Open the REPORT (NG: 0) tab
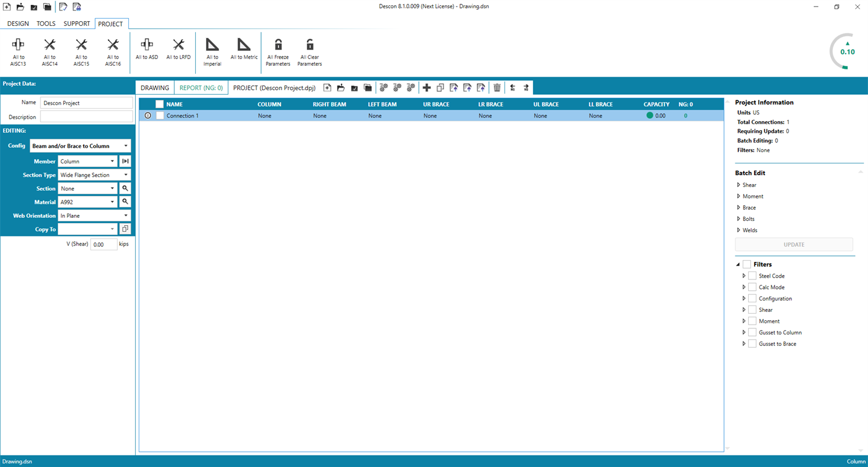Viewport: 868px width, 467px height. 201,87
